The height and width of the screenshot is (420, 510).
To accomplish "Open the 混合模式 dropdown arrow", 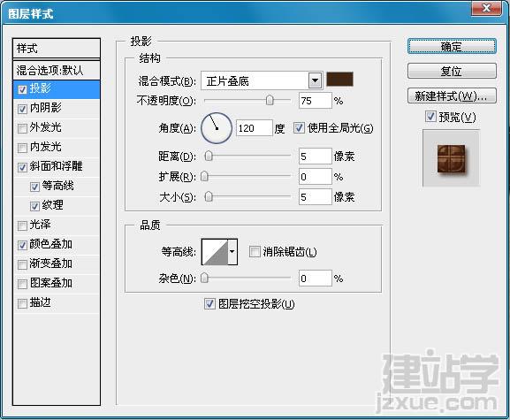I will coord(315,80).
